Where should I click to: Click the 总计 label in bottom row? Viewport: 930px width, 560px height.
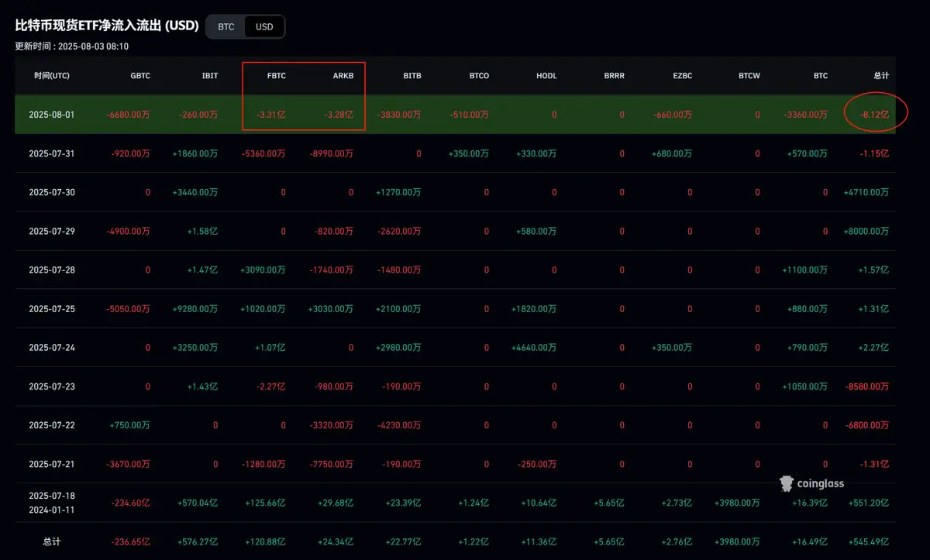51,541
